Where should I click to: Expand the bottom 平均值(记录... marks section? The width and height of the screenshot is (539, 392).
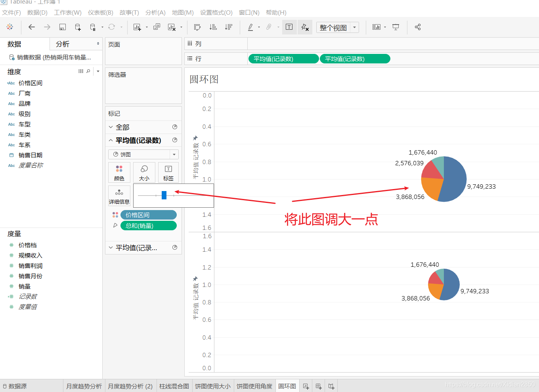111,247
